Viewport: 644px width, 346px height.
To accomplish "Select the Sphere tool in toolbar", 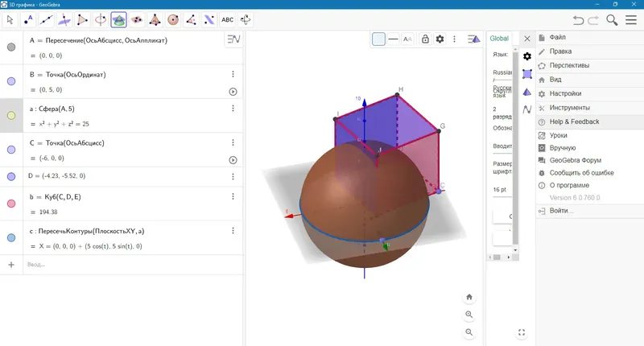I will click(x=173, y=19).
